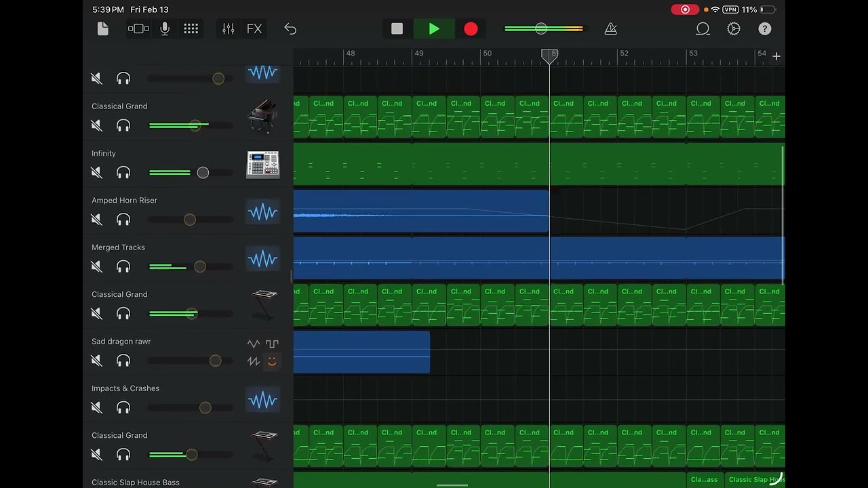The width and height of the screenshot is (868, 488).
Task: Stop playback with the square button
Action: (x=397, y=28)
